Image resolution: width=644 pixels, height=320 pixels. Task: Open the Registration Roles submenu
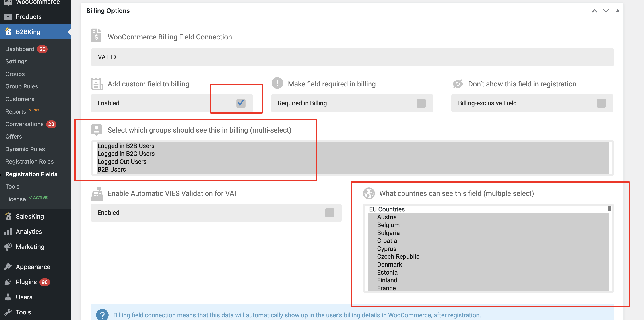(29, 162)
